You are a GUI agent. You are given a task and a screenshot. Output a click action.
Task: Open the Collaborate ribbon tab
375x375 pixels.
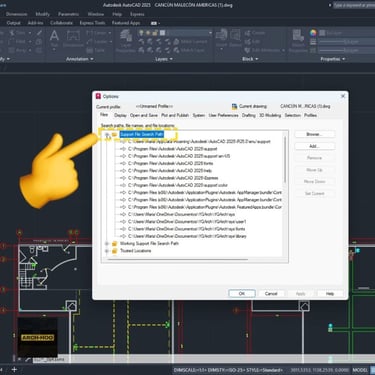coord(61,23)
